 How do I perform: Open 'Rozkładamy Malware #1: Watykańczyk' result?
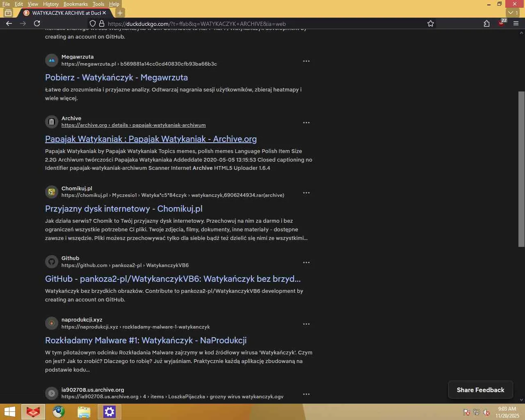146,340
